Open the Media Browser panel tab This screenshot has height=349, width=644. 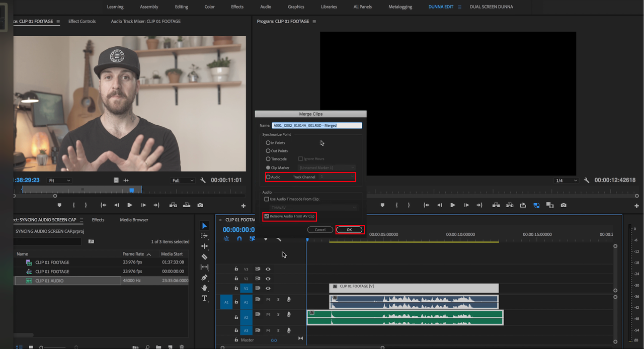pos(134,220)
